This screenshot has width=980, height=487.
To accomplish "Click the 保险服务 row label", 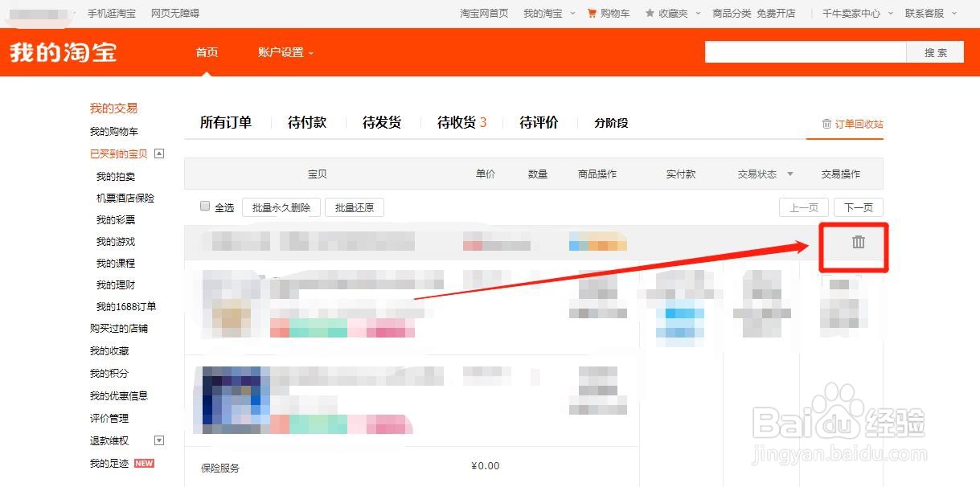I will 220,468.
